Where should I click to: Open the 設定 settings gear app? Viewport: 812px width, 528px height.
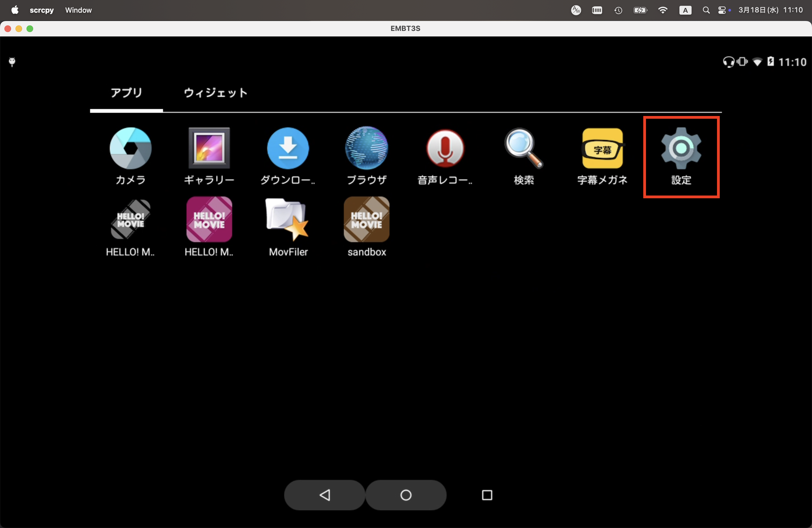[x=681, y=148]
